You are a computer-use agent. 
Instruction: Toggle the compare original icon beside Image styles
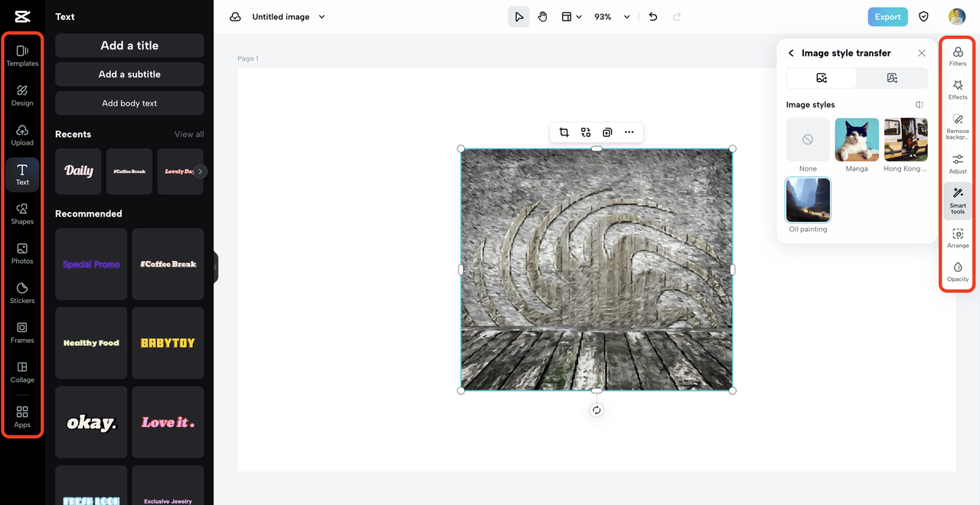tap(919, 105)
